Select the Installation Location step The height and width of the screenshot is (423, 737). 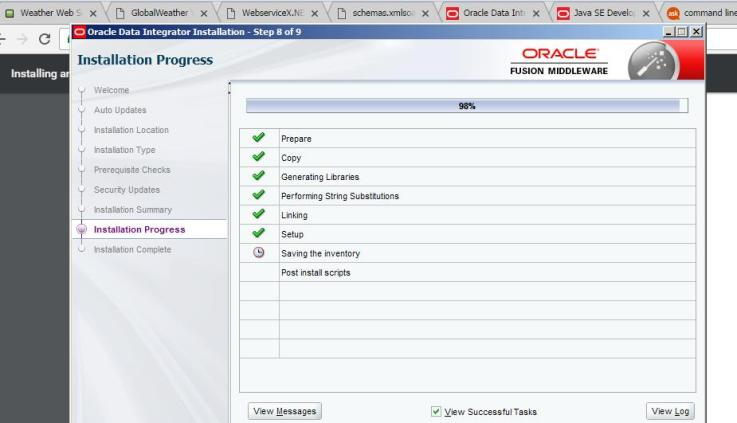click(131, 130)
